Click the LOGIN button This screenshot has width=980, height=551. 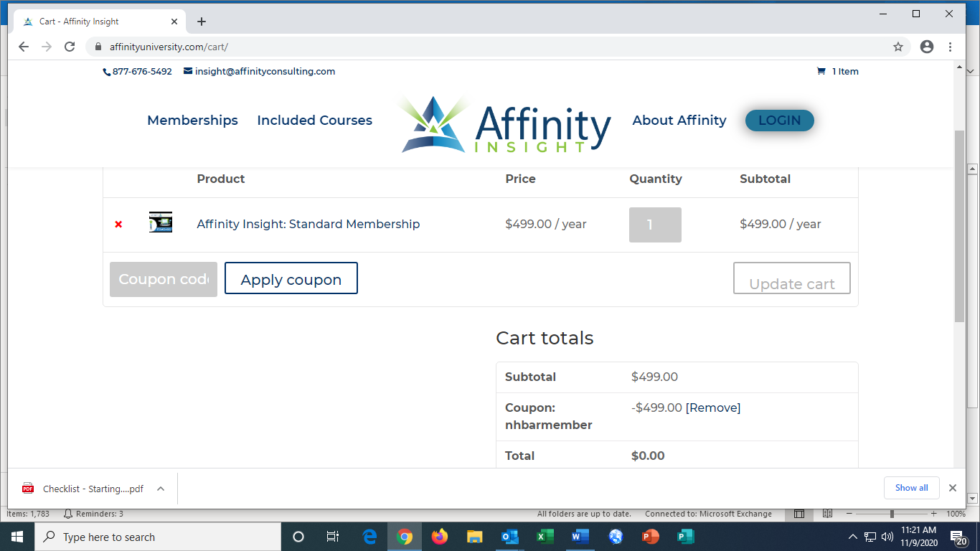[x=780, y=121]
